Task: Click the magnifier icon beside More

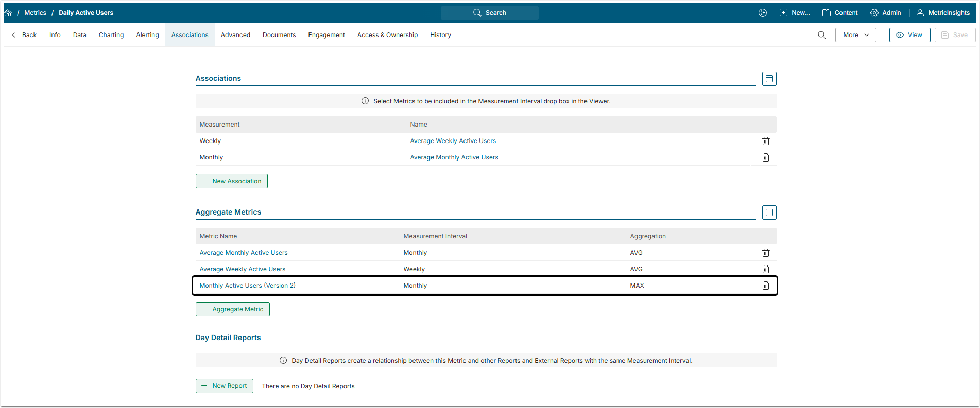Action: [821, 35]
